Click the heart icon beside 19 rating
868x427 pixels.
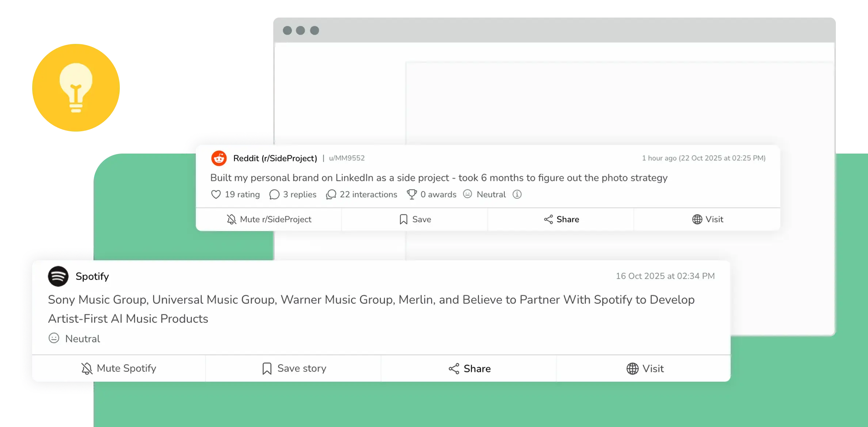tap(216, 194)
